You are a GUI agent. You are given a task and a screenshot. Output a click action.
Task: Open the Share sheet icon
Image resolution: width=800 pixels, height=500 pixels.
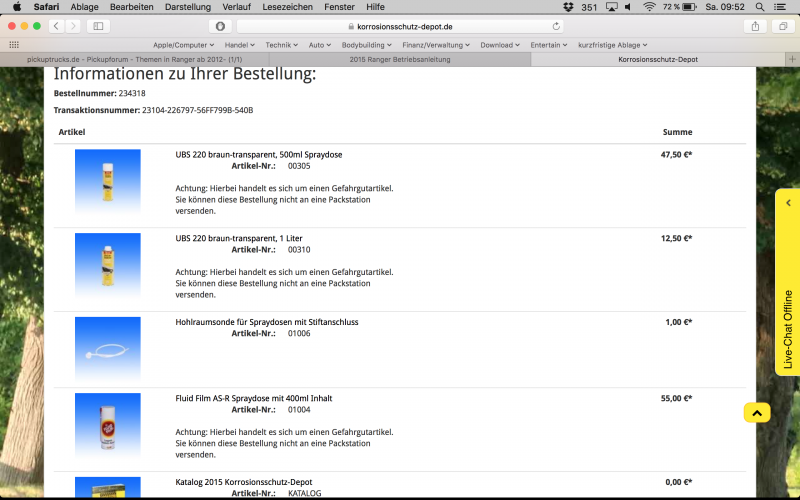755,26
